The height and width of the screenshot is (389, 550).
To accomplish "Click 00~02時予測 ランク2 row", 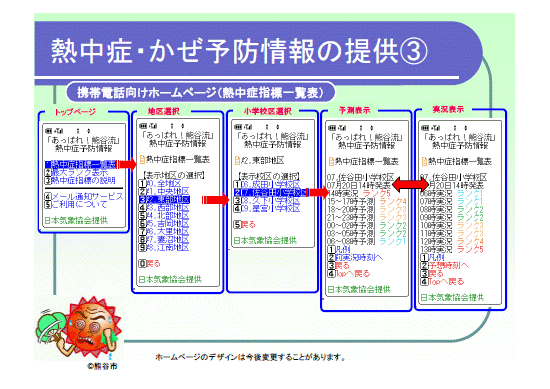I will (367, 226).
